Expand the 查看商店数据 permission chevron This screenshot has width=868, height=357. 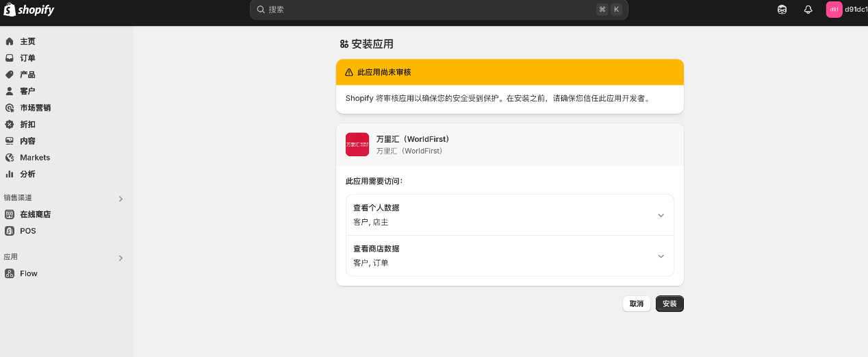pyautogui.click(x=661, y=256)
